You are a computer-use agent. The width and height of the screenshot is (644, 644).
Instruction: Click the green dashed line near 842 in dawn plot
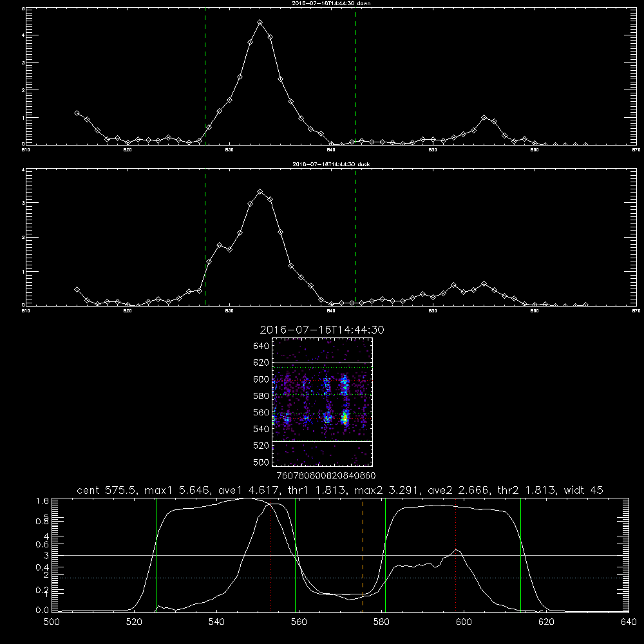[355, 77]
